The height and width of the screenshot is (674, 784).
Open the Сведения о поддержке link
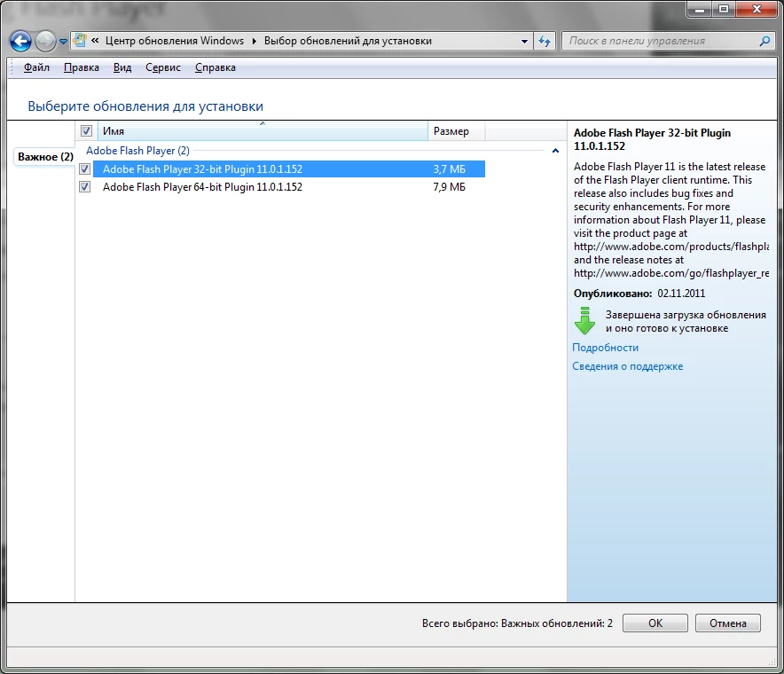pos(628,366)
